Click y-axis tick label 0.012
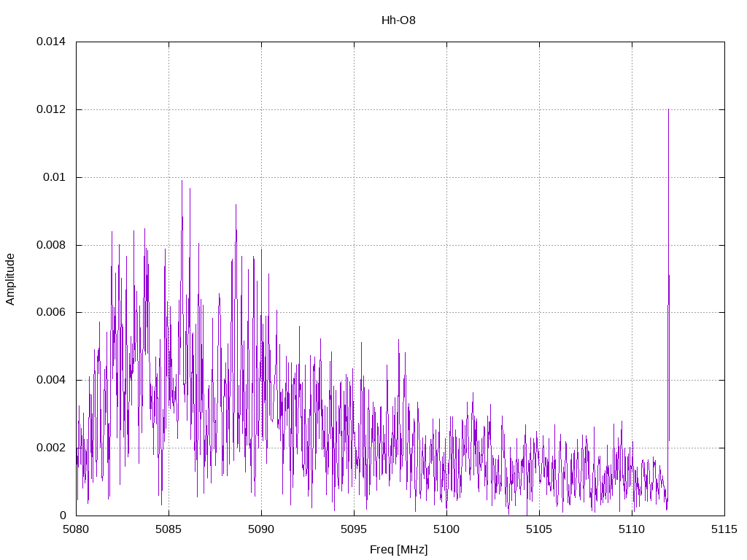Image resolution: width=747 pixels, height=560 pixels. (x=51, y=109)
